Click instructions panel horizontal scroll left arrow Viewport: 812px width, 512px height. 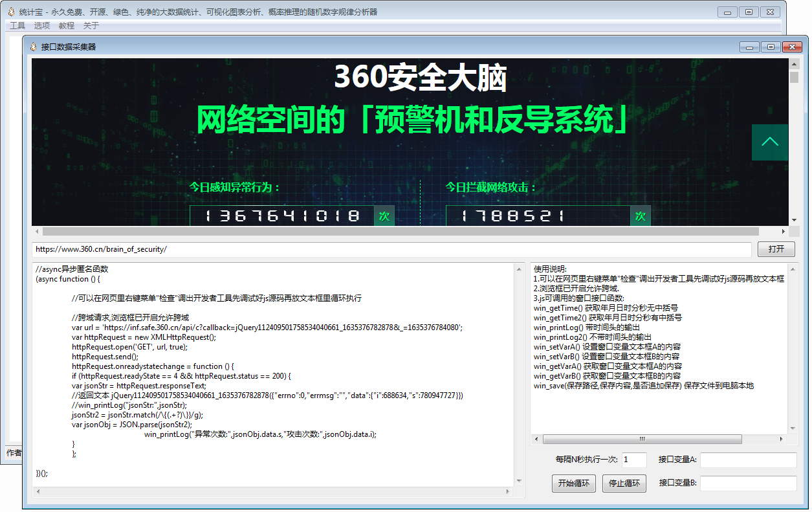coord(536,439)
